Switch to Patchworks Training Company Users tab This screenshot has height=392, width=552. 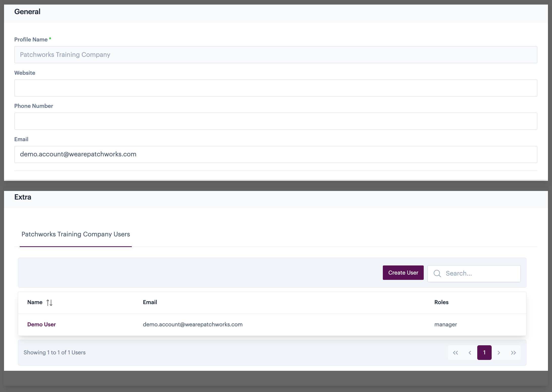click(76, 234)
